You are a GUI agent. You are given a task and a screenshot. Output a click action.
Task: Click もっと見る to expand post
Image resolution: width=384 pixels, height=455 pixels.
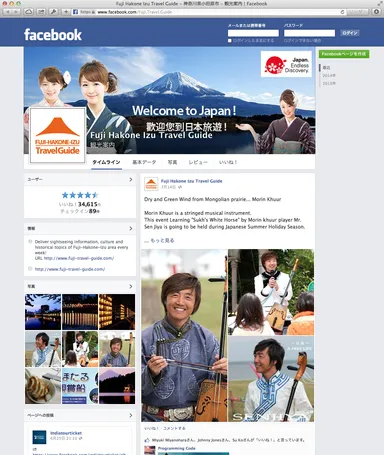coord(162,240)
